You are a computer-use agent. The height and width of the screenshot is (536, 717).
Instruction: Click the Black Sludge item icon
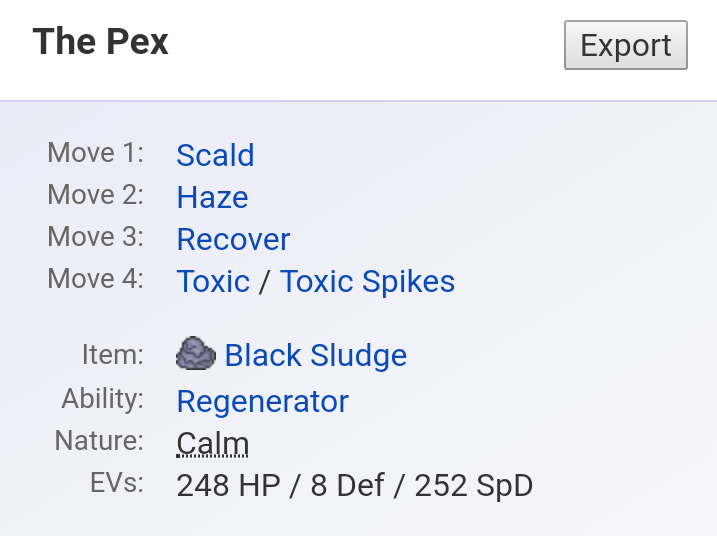(x=196, y=354)
